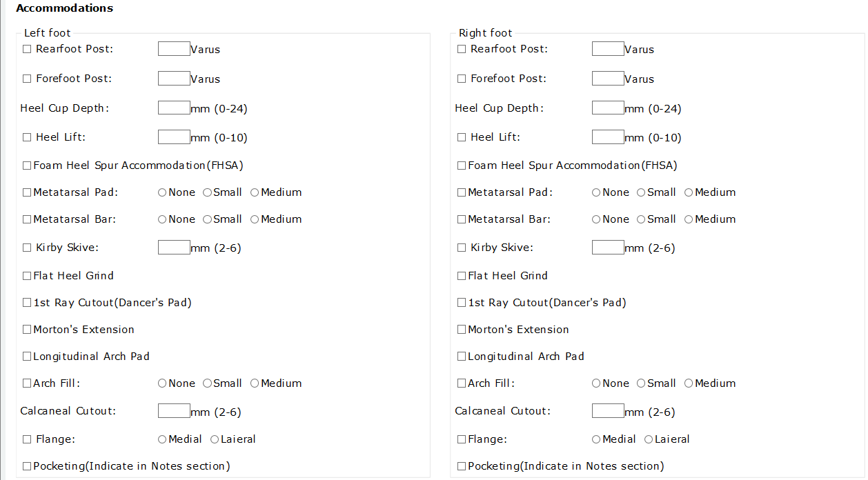Enable Rearfoot Post for left foot
This screenshot has height=480, width=868.
click(27, 49)
